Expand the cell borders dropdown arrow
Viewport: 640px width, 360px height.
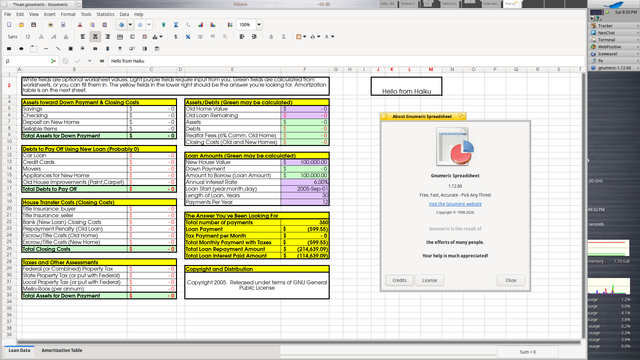[x=304, y=37]
